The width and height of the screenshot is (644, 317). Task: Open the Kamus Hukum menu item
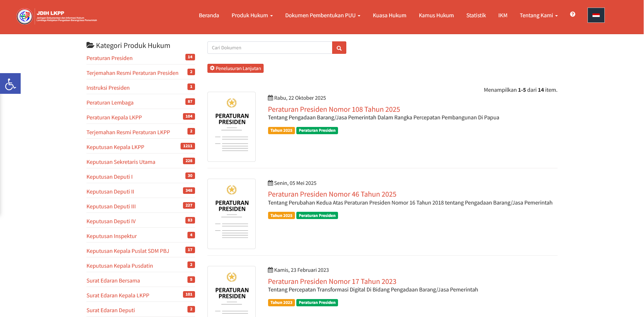pos(436,16)
